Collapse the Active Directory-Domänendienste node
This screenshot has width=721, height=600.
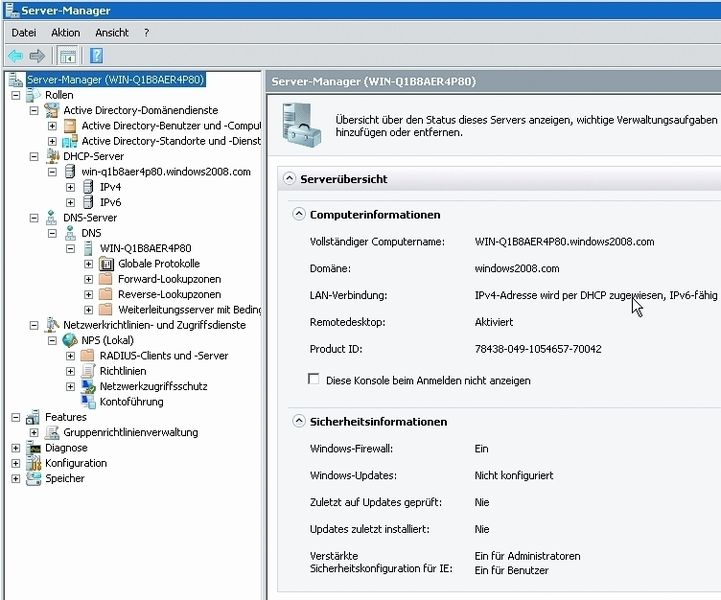pos(34,110)
